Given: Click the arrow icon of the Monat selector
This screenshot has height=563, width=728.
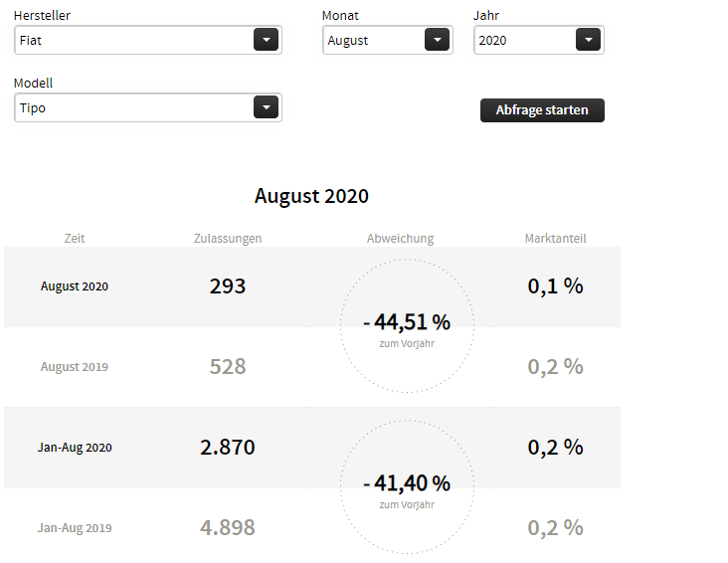Looking at the screenshot, I should coord(437,40).
